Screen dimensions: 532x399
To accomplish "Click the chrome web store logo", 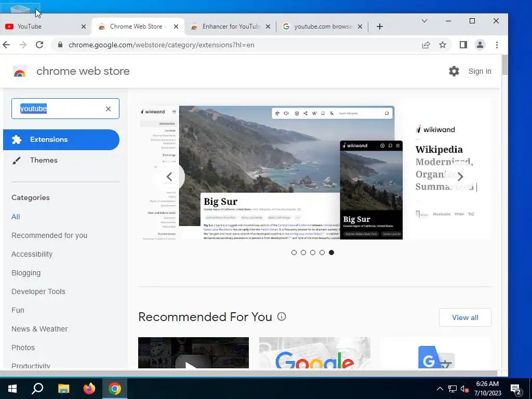I will point(19,71).
